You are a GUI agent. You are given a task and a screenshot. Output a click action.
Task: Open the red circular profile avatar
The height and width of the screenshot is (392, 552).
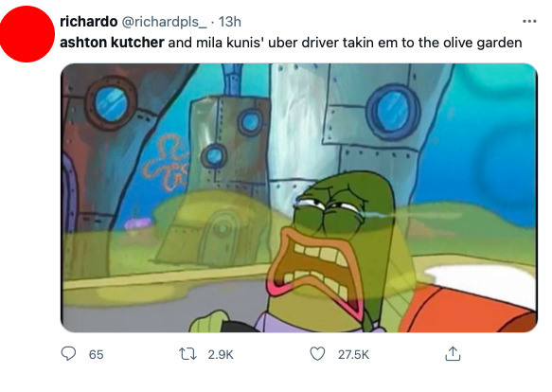(27, 34)
